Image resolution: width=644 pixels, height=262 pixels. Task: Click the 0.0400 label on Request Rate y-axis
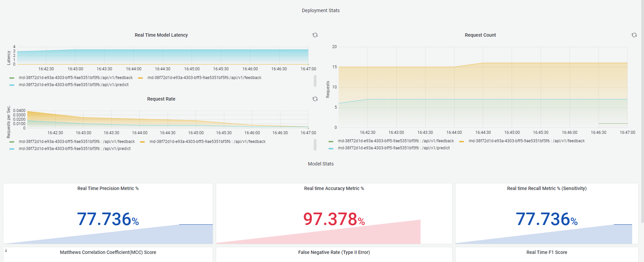tap(19, 111)
